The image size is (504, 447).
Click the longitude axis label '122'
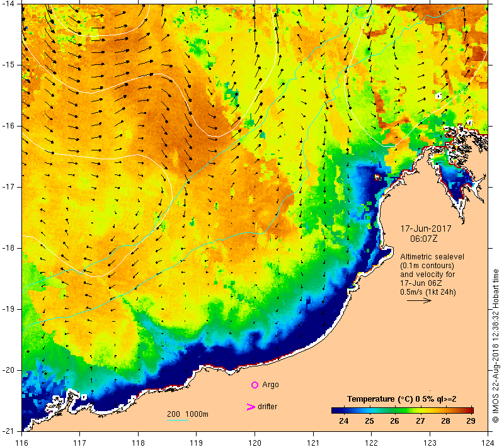click(372, 443)
